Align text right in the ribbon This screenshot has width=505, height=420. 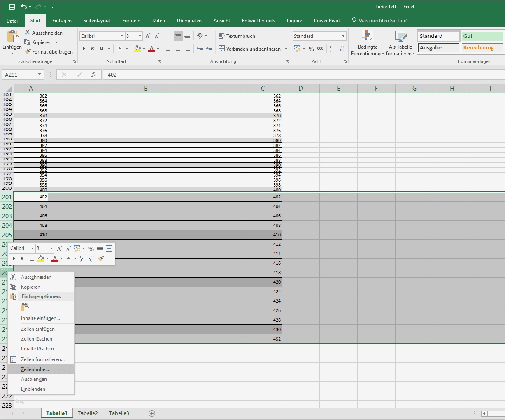pyautogui.click(x=187, y=49)
